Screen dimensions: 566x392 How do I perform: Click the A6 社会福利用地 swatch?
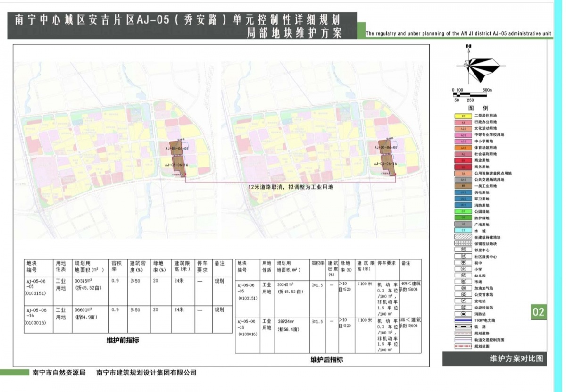click(463, 154)
